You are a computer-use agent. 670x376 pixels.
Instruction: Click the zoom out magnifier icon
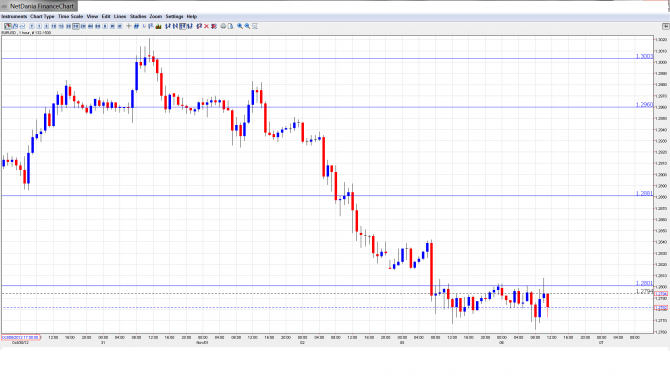[247, 26]
